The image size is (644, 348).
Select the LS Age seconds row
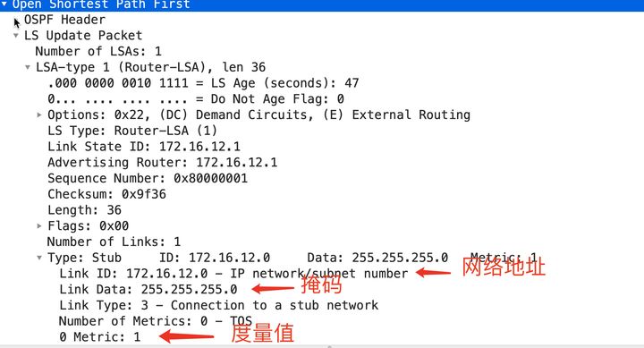(x=203, y=83)
